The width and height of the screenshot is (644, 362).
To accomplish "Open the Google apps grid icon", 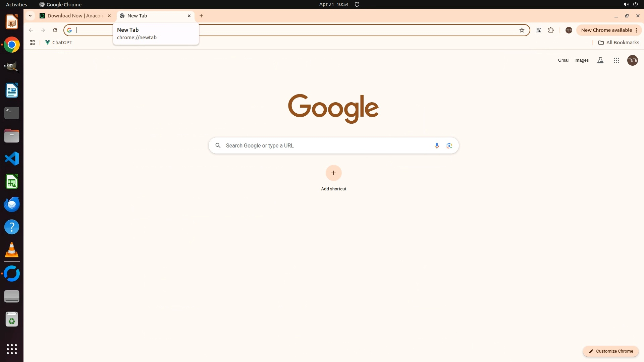I will tap(616, 60).
